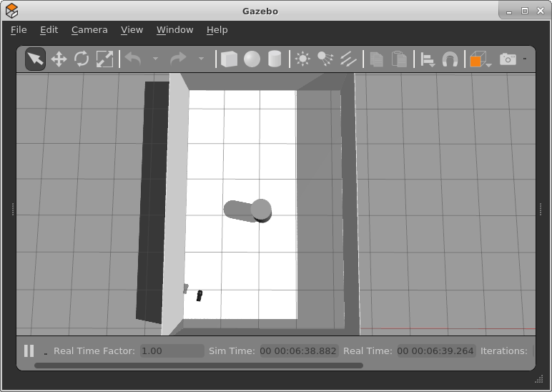552x392 pixels.
Task: Activate the selection arrow mode
Action: 35,59
